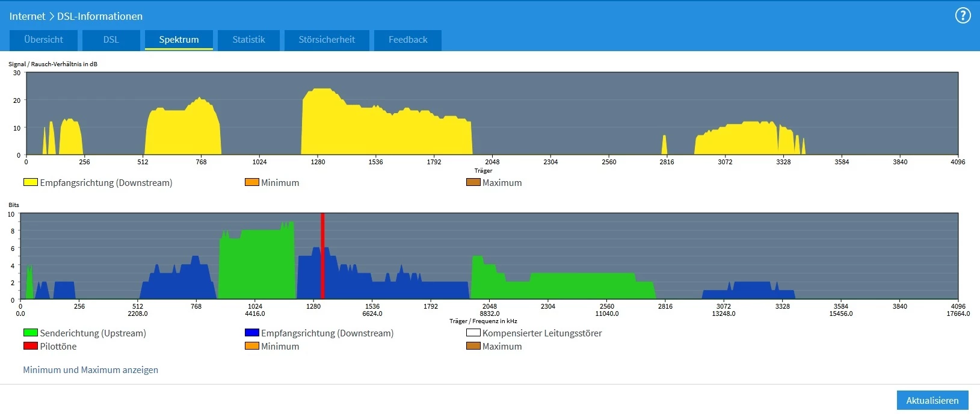Image resolution: width=980 pixels, height=414 pixels.
Task: Open the DSL tab
Action: point(111,40)
